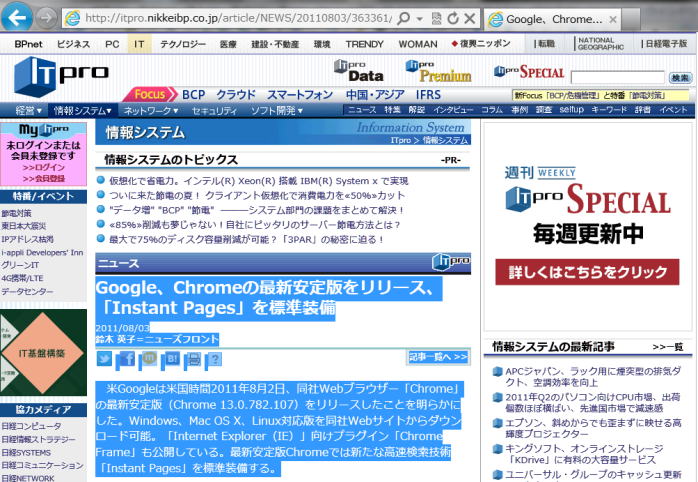Open the BCP focus link
This screenshot has width=698, height=482.
[x=194, y=95]
